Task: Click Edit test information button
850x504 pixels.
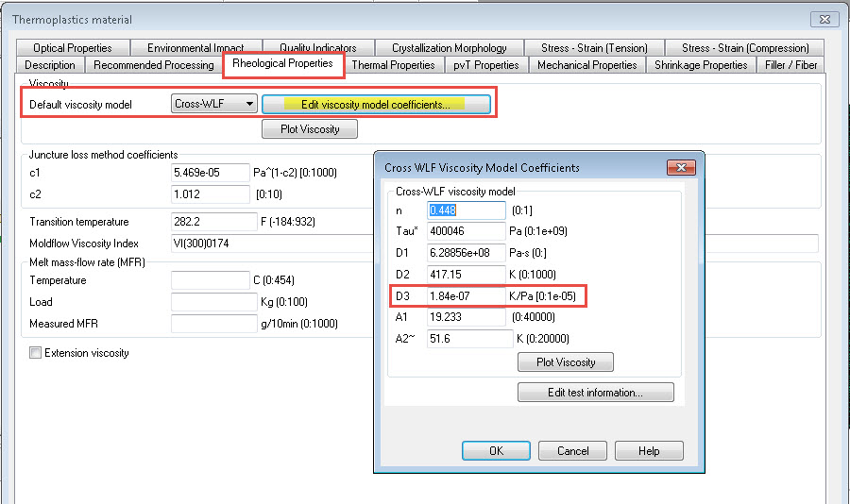Action: pyautogui.click(x=596, y=393)
